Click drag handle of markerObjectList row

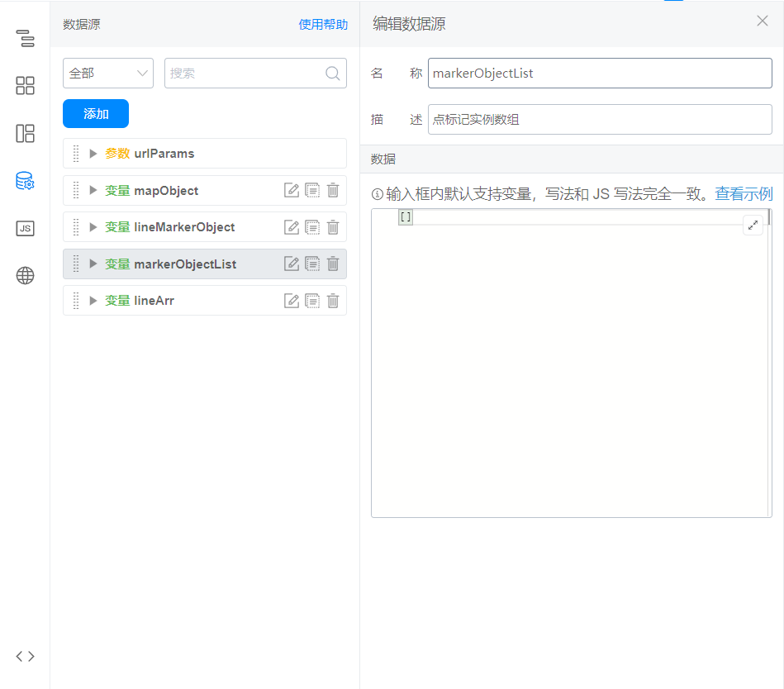(76, 264)
